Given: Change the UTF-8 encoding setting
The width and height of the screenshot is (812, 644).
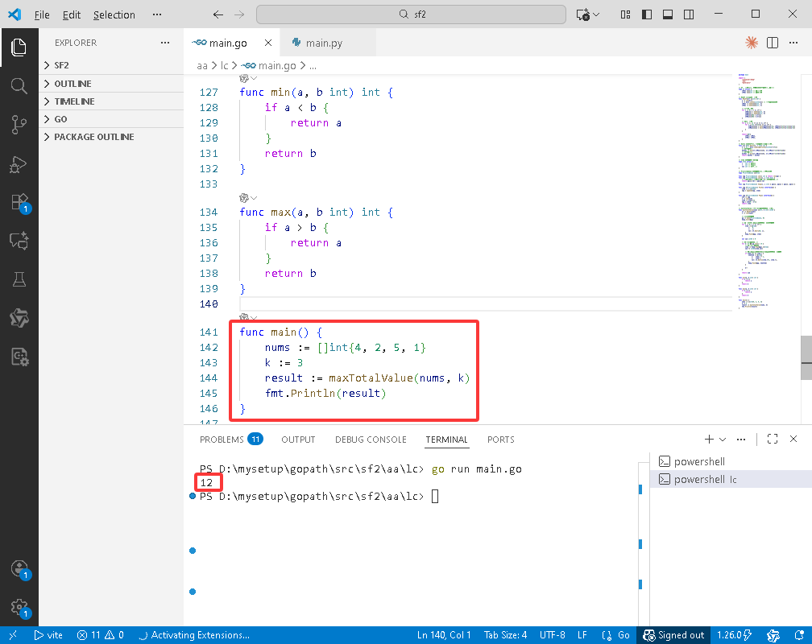Looking at the screenshot, I should [x=552, y=635].
